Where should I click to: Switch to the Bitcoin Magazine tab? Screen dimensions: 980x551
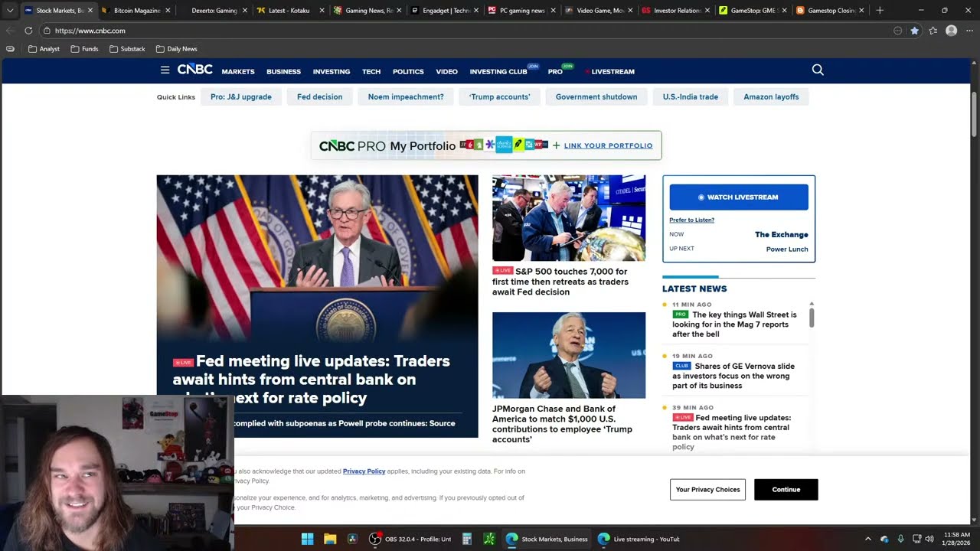[135, 11]
